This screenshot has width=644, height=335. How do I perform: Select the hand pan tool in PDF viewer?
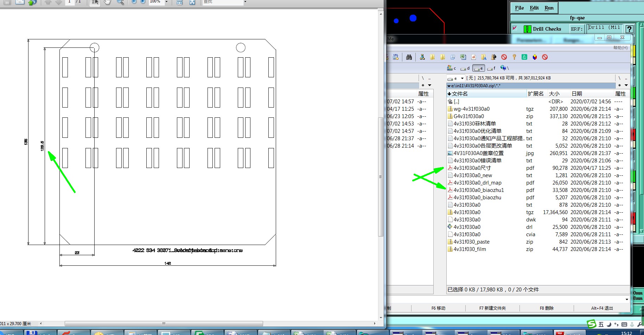pyautogui.click(x=107, y=2)
